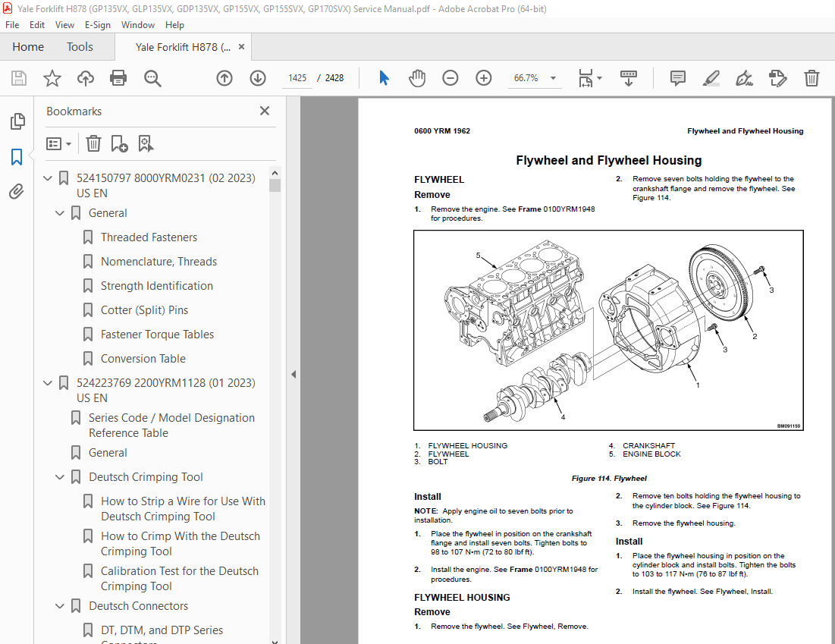Go to previous page with up arrow
This screenshot has width=835, height=644.
click(x=224, y=78)
